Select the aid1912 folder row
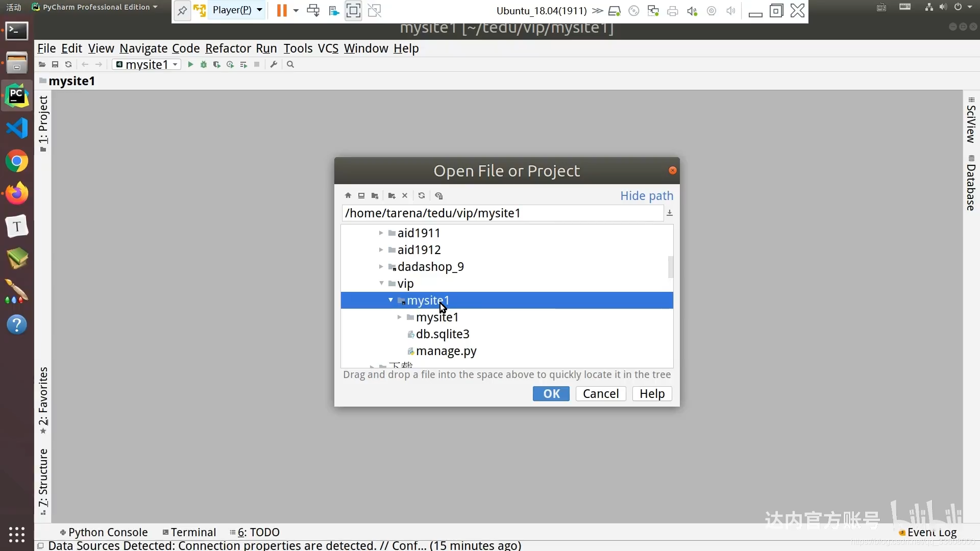Image resolution: width=980 pixels, height=551 pixels. pos(507,250)
